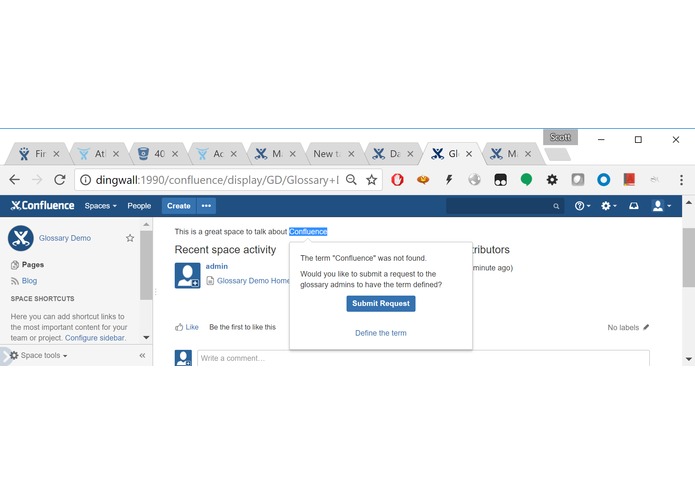Click the grey square extension icon
695x494 pixels.
click(578, 179)
